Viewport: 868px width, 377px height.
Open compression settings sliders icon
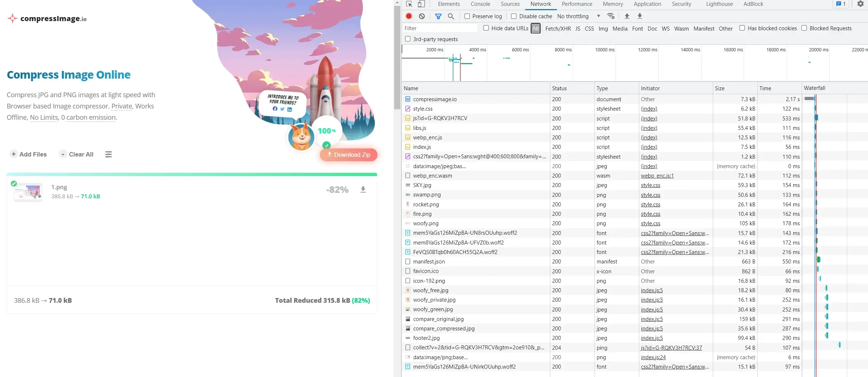pos(109,154)
